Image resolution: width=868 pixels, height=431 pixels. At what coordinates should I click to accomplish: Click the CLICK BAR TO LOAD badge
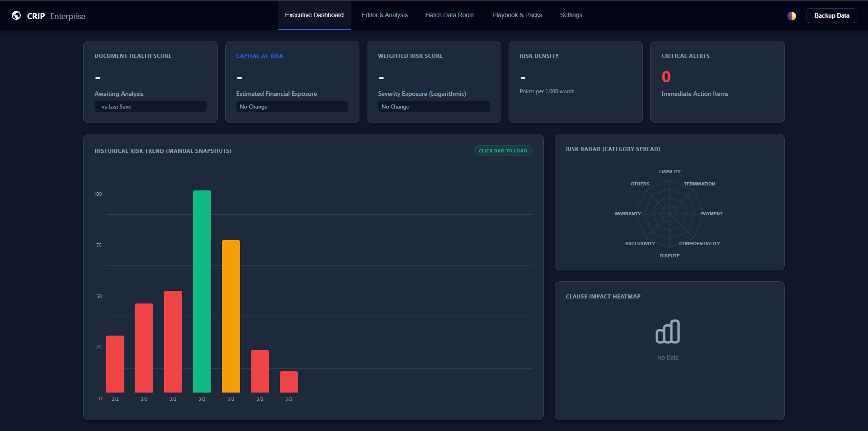click(x=503, y=151)
